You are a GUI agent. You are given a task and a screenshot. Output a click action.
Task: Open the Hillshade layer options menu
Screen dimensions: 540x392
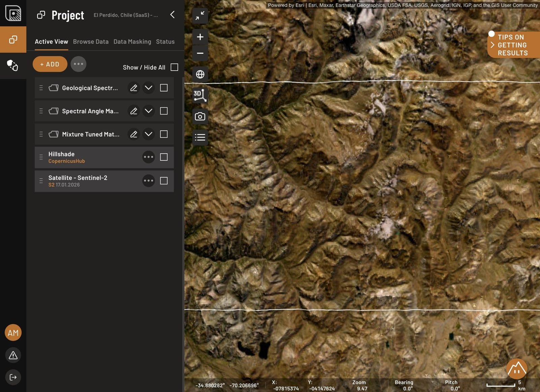148,157
